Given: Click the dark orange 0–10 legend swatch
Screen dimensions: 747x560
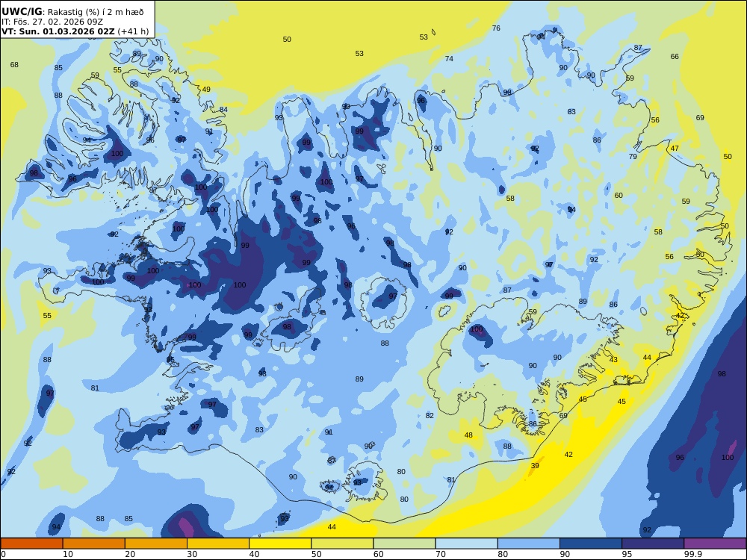Looking at the screenshot, I should (32, 544).
